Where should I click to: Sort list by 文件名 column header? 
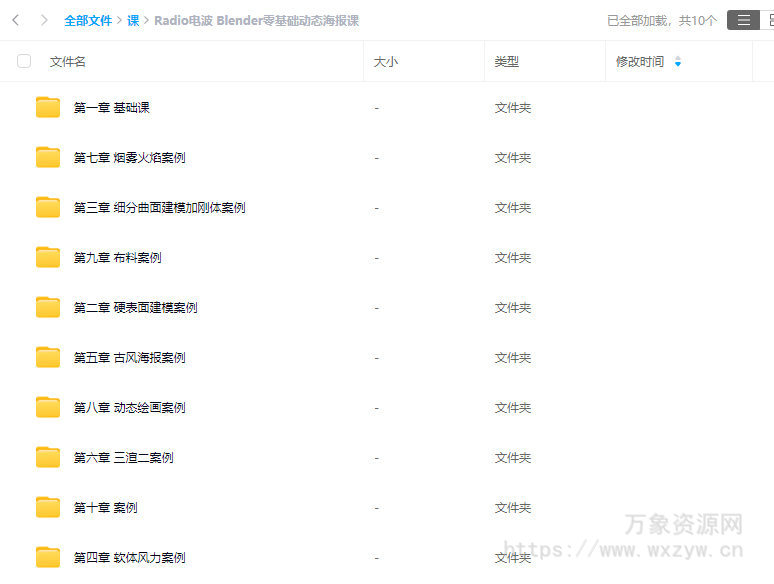click(68, 62)
